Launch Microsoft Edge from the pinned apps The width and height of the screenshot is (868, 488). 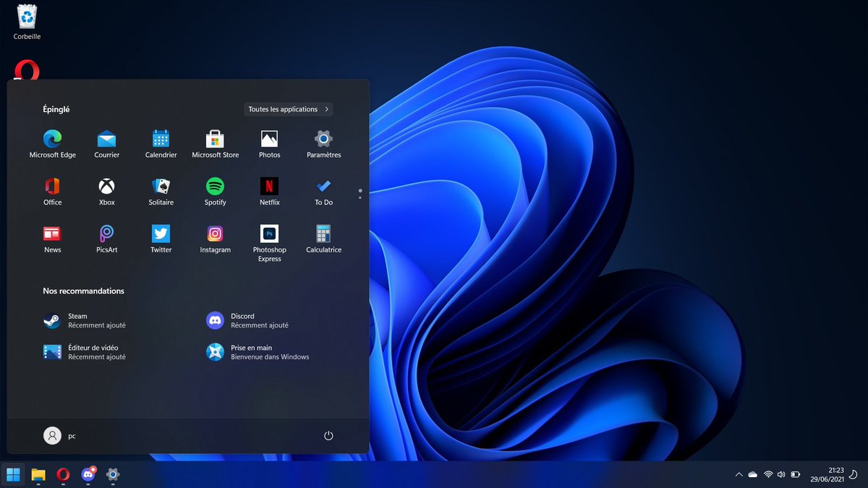point(52,140)
